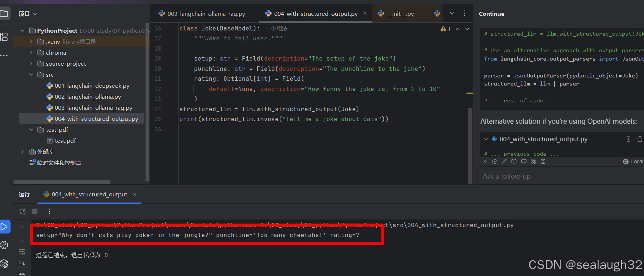
Task: Open 001_langchain_deepseek.py in project tree
Action: coord(92,86)
